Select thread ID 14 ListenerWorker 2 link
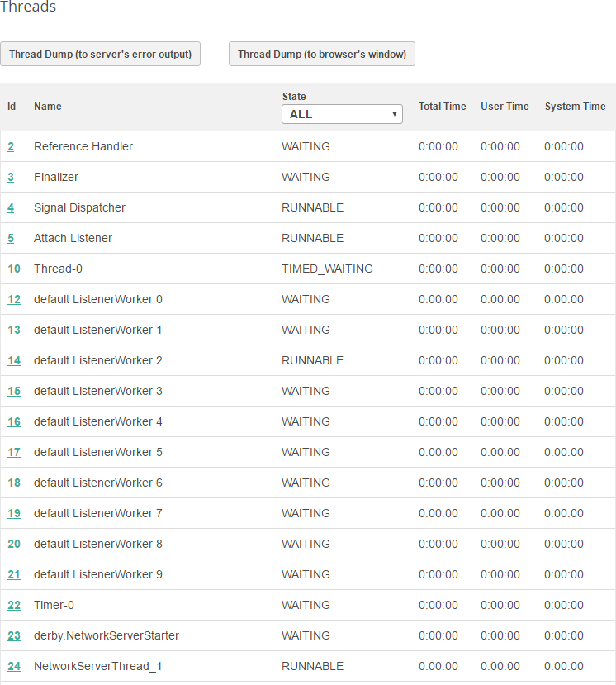 [x=14, y=361]
